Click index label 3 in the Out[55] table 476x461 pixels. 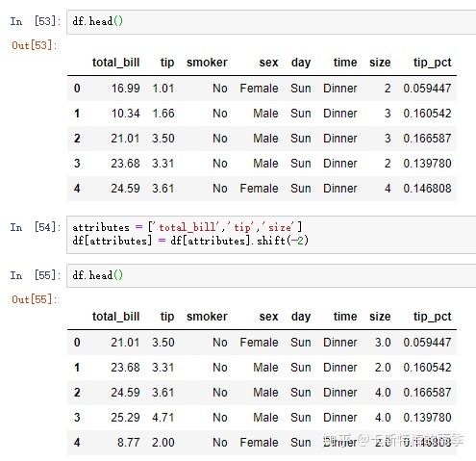pos(77,418)
